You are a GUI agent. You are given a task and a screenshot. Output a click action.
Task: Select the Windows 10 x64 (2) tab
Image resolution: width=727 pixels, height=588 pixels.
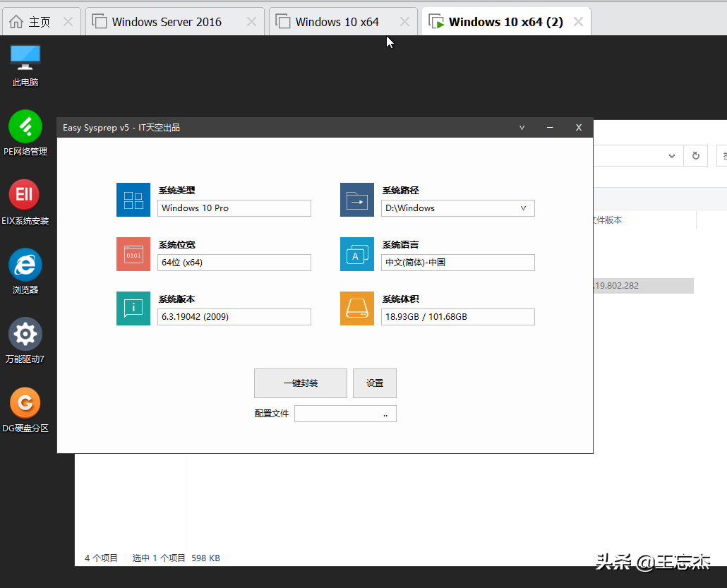pos(506,22)
